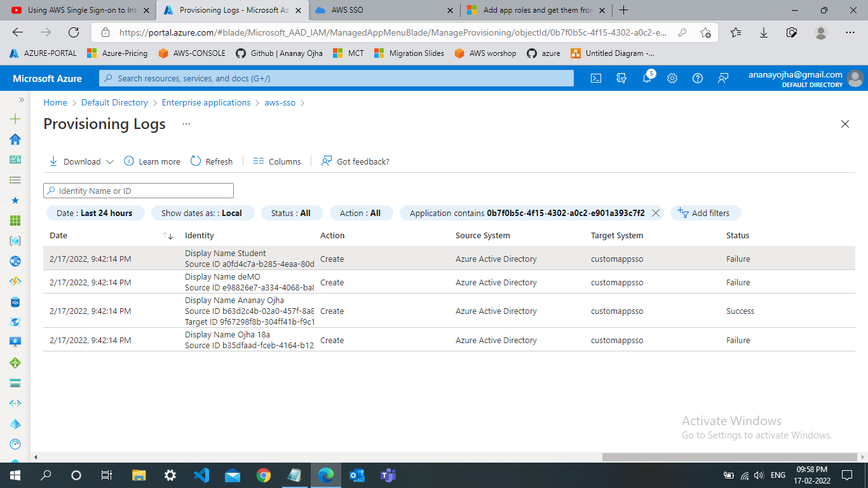This screenshot has width=868, height=488.
Task: Open notifications bell with 5 badge
Action: click(648, 78)
